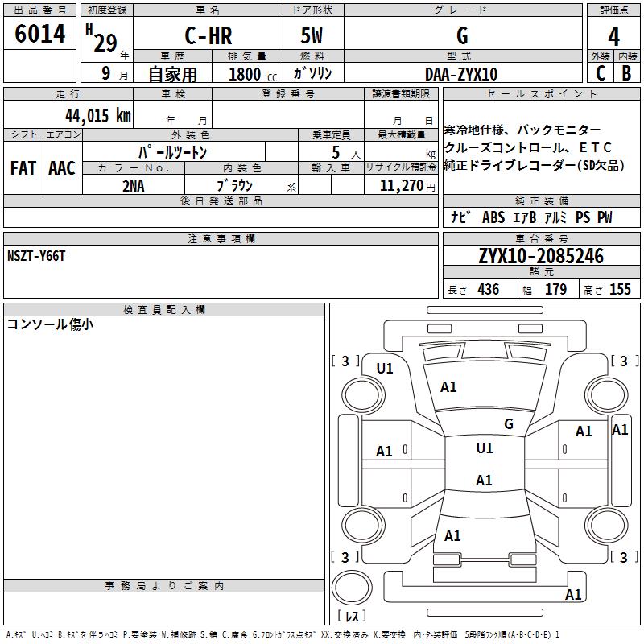Click the exterior color パールツートン
The image size is (644, 644).
[x=172, y=152]
